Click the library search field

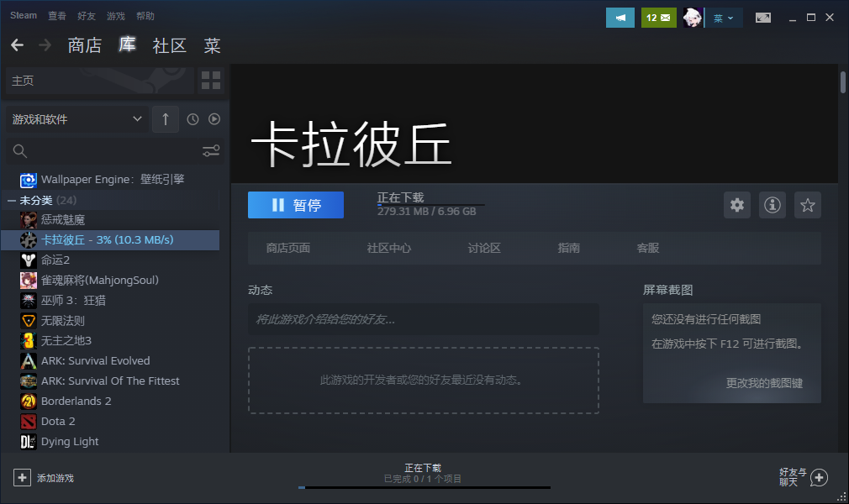pos(103,151)
